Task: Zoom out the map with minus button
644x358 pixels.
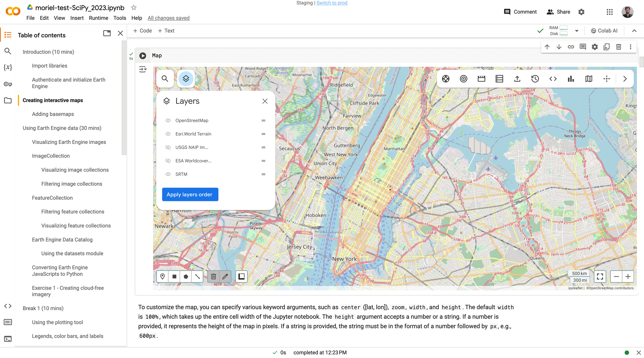Action: [x=616, y=276]
